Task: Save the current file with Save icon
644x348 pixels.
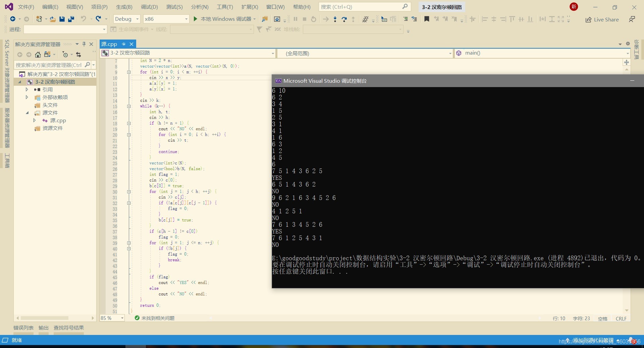Action: pyautogui.click(x=62, y=19)
